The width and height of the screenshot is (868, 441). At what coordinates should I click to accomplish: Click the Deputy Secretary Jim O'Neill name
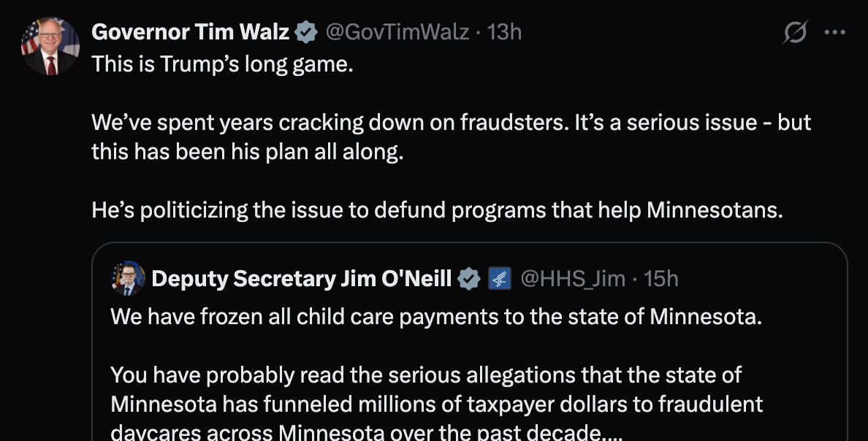[x=301, y=278]
